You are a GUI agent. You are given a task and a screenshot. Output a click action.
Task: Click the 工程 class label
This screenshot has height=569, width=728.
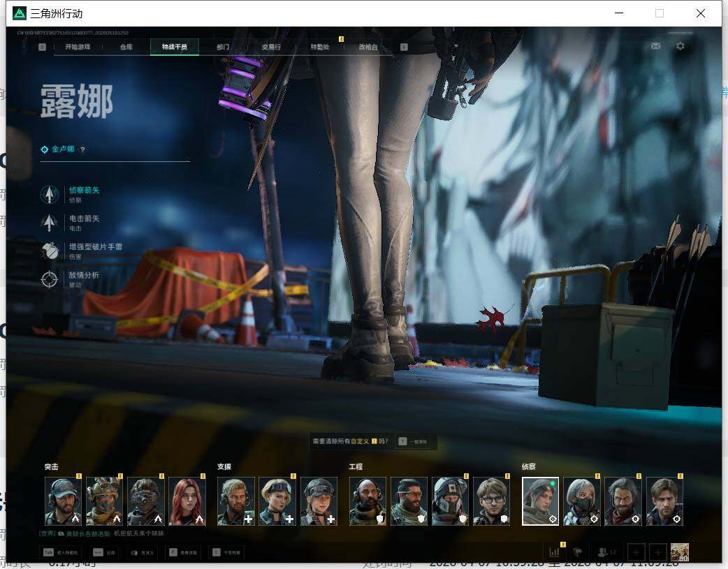point(356,467)
